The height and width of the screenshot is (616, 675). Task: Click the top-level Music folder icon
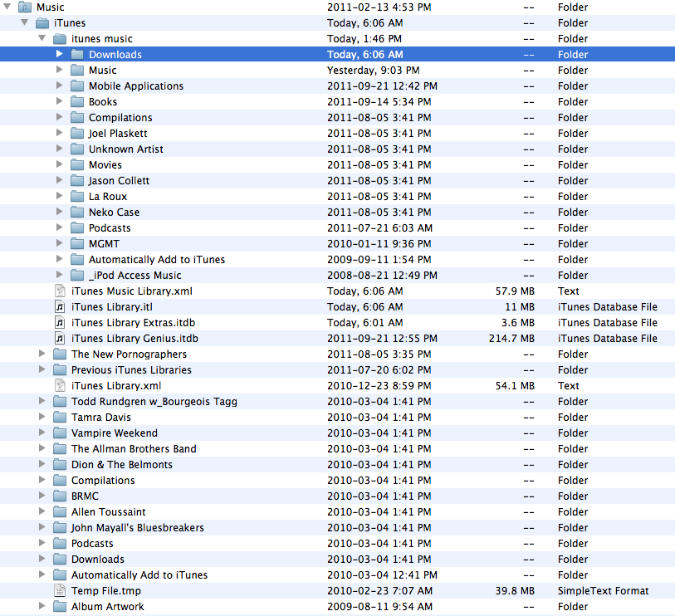pos(25,7)
